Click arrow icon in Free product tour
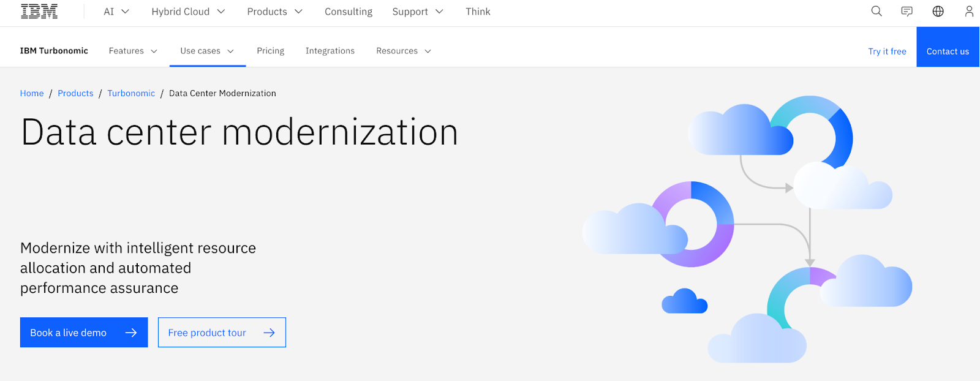The width and height of the screenshot is (980, 381). [269, 333]
